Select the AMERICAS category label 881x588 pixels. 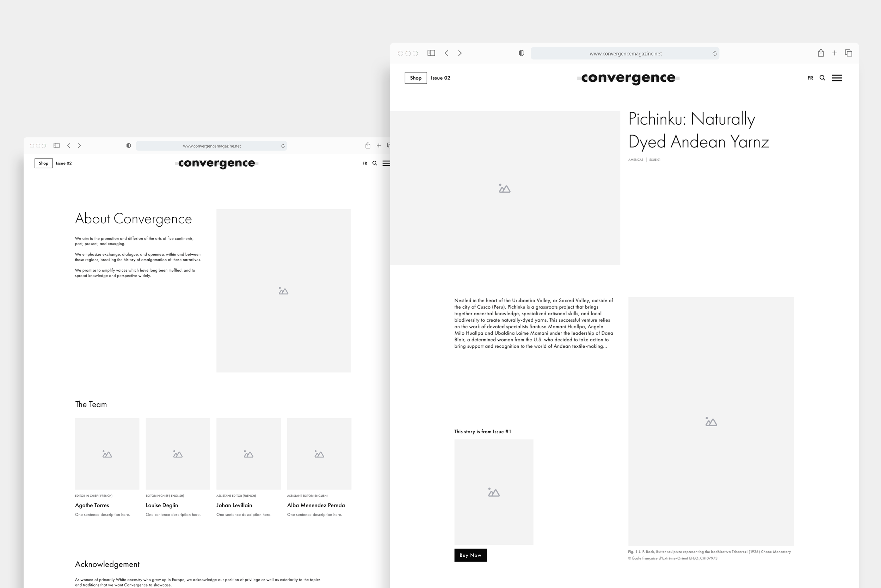pos(636,159)
